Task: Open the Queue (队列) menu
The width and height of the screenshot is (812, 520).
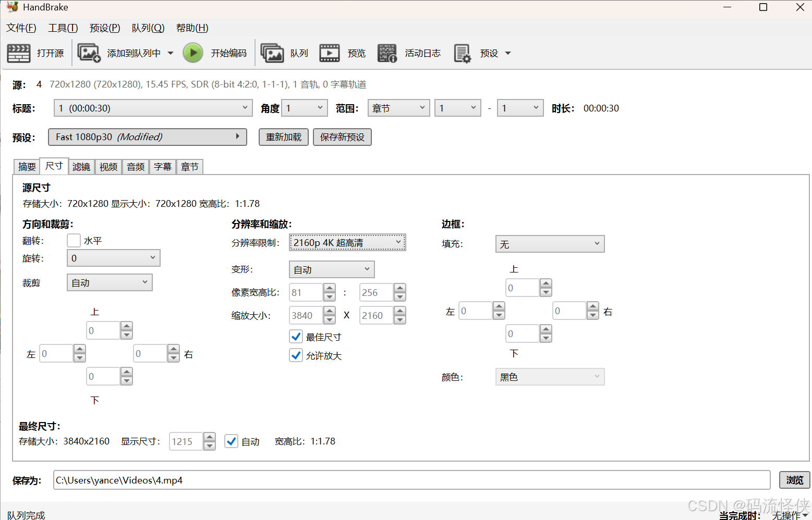Action: (148, 28)
